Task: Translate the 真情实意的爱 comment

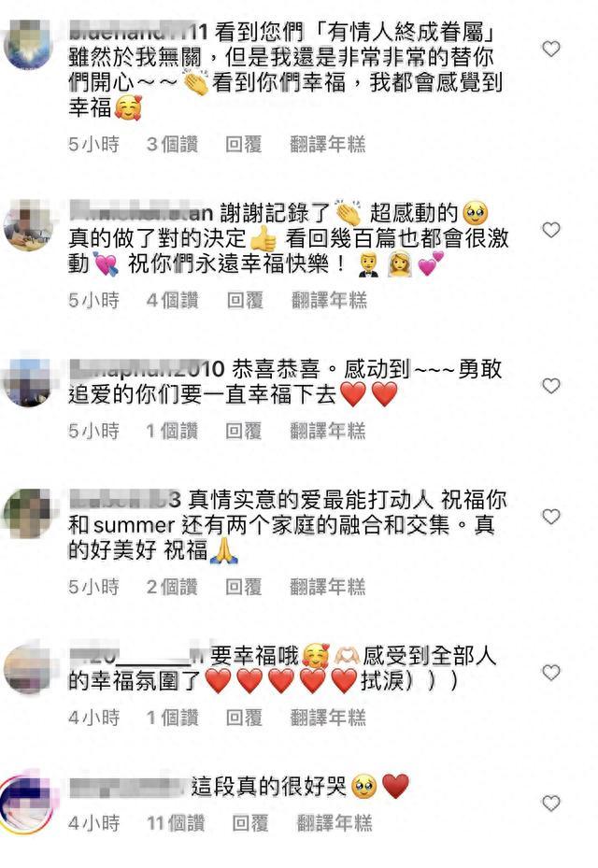Action: 328,588
